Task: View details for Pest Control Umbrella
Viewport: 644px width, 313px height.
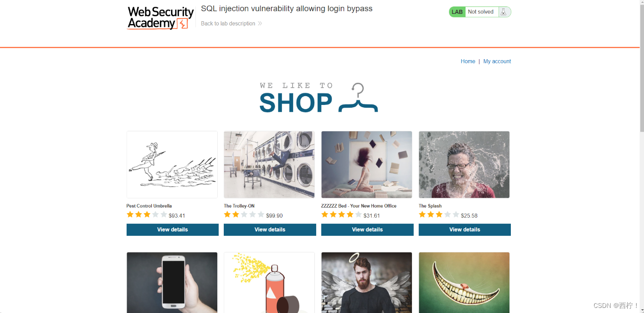Action: [x=172, y=230]
